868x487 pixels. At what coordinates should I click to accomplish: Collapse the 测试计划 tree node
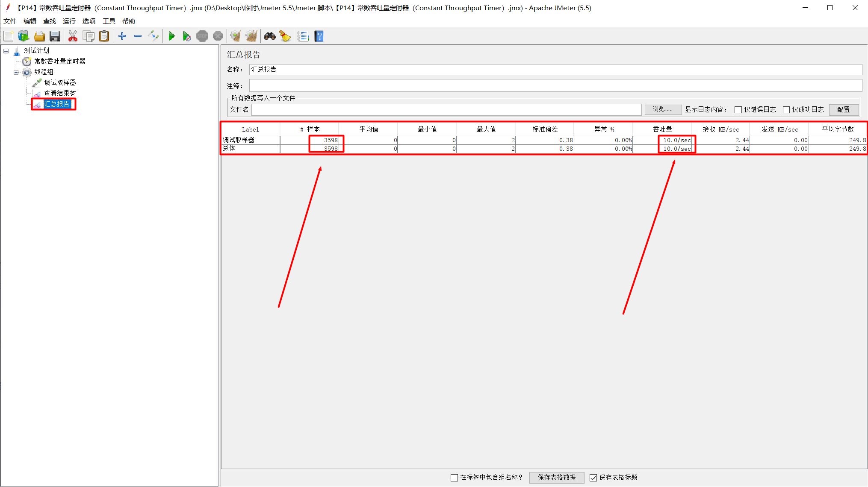pyautogui.click(x=6, y=51)
